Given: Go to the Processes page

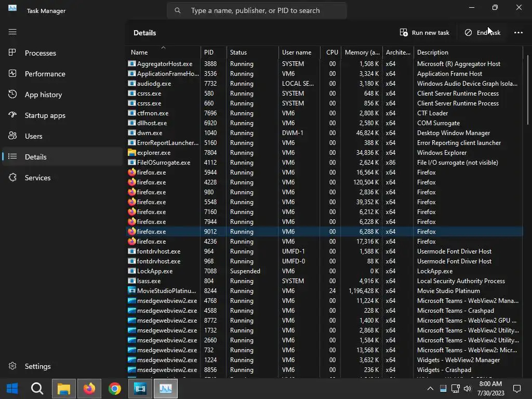Looking at the screenshot, I should (62, 53).
